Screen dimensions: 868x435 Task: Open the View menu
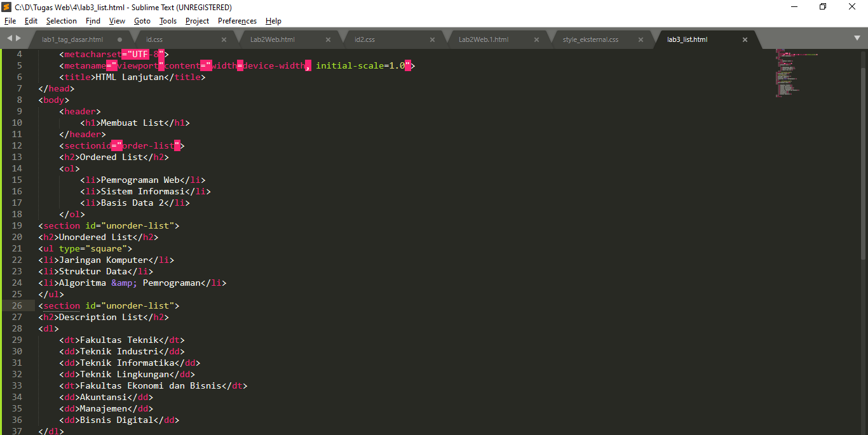tap(117, 20)
